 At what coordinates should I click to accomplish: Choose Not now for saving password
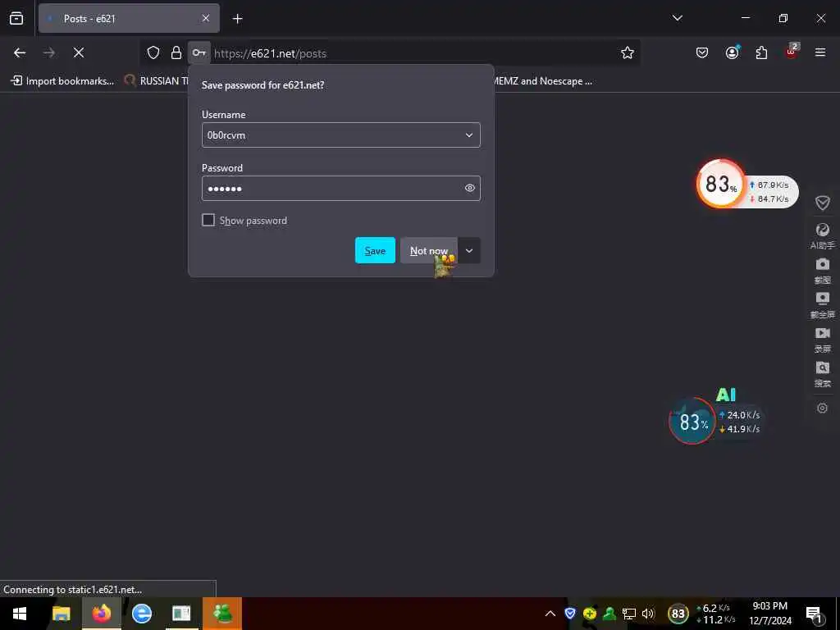click(x=428, y=250)
